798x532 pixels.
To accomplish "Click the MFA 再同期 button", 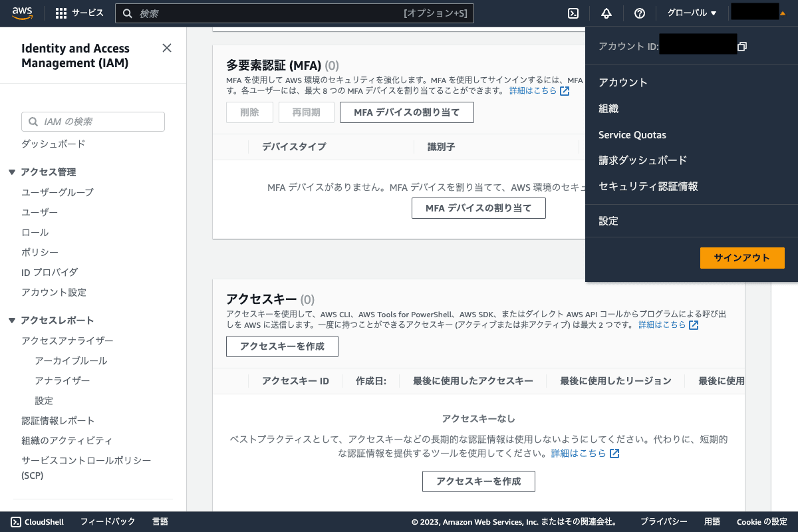I will coord(307,112).
